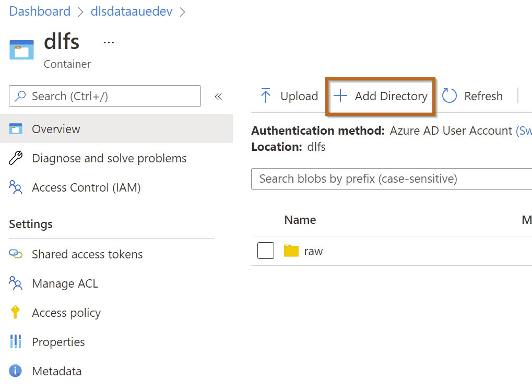Open the dlsdataauedev breadcrumb link
The width and height of the screenshot is (532, 392).
tap(132, 11)
